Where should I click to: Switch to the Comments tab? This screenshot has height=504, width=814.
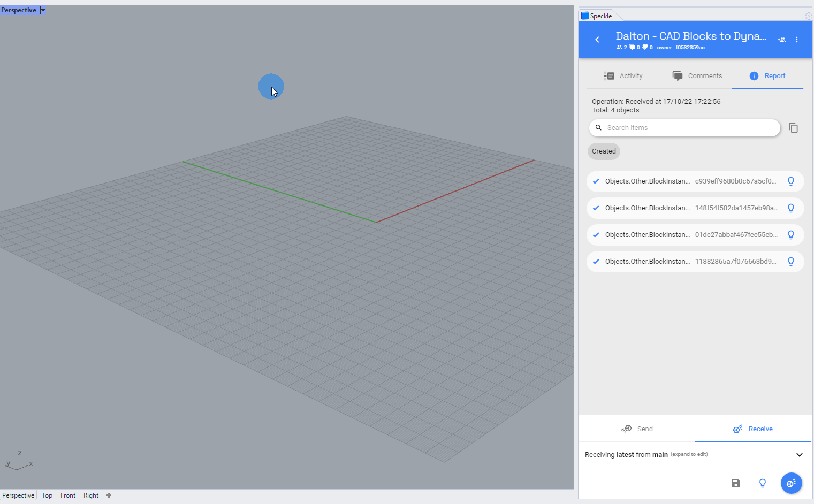697,76
